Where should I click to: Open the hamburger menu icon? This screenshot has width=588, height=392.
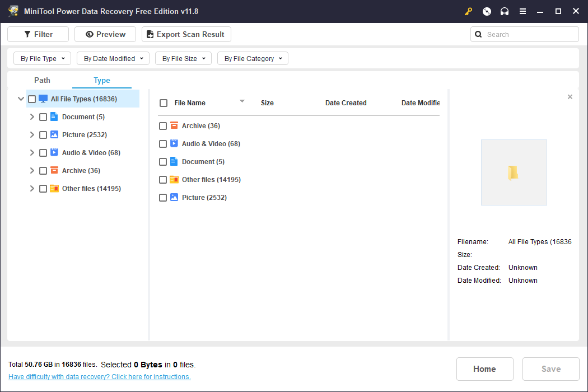[x=522, y=12]
